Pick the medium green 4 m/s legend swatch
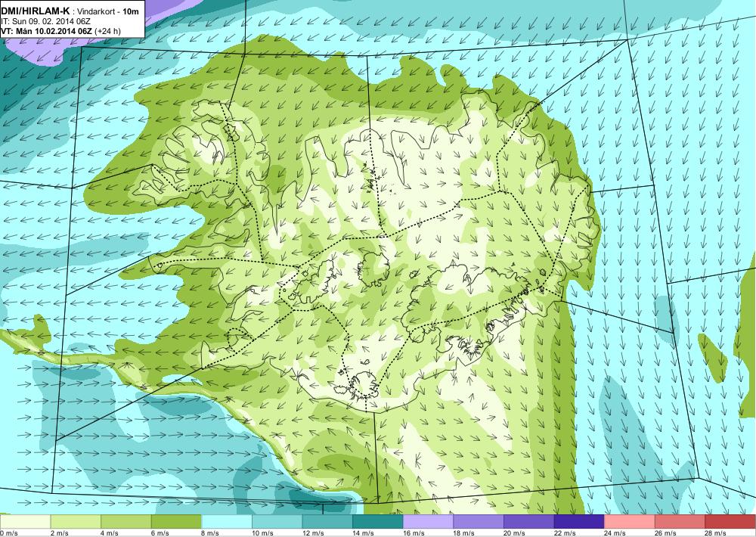756x537 pixels. tap(125, 522)
